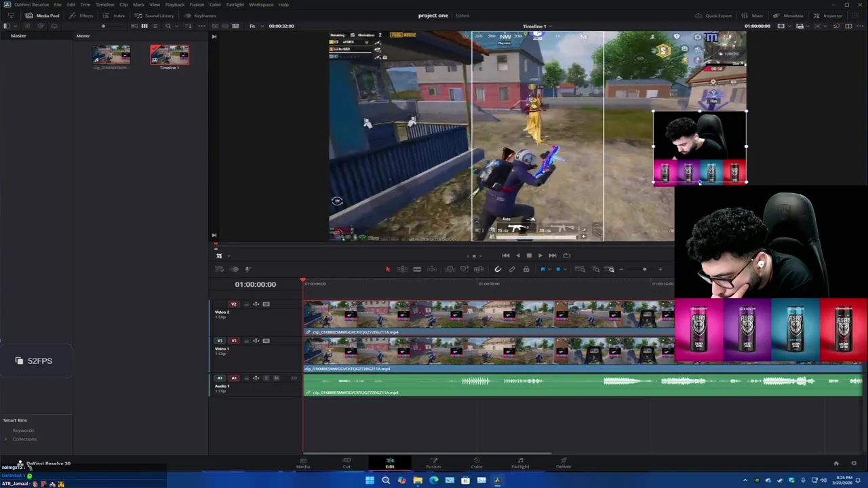Click the Audio voiceover microphone icon
Image resolution: width=868 pixels, height=488 pixels.
tap(248, 269)
